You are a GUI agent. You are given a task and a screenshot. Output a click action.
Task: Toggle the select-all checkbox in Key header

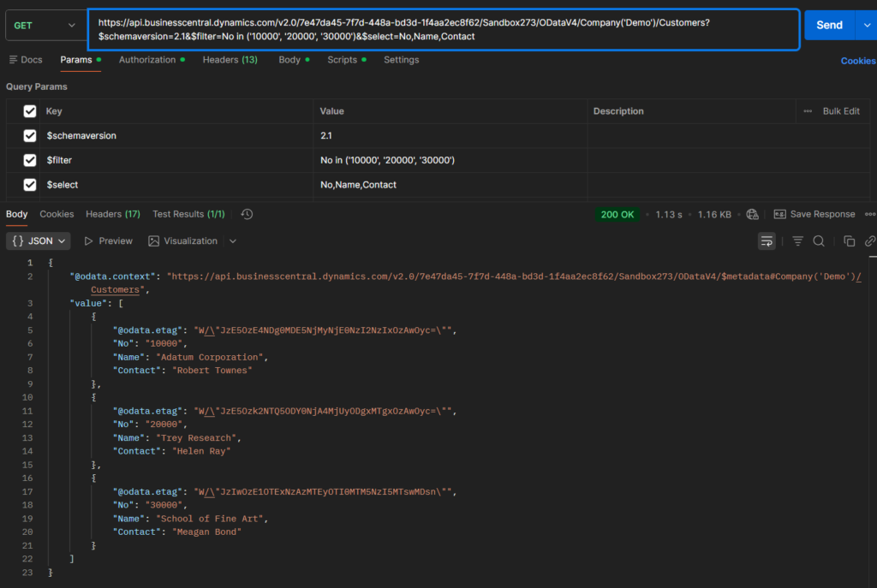pyautogui.click(x=30, y=111)
